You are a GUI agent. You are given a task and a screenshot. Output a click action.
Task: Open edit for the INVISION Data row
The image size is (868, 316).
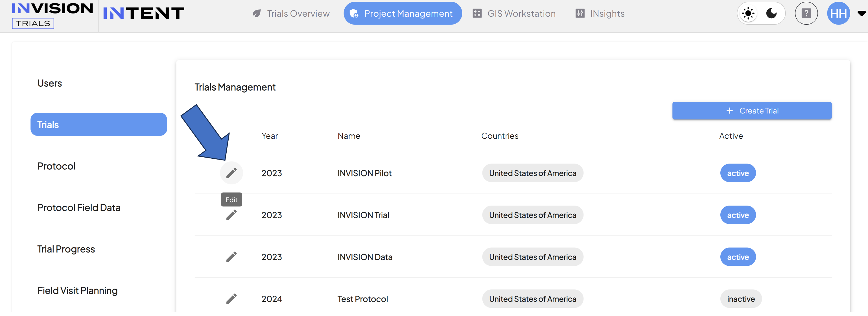pos(231,257)
